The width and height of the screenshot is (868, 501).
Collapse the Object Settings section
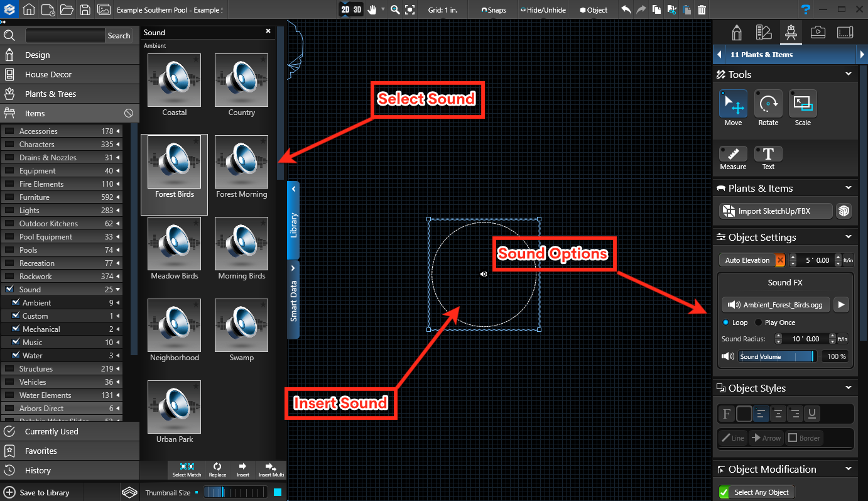tap(849, 237)
